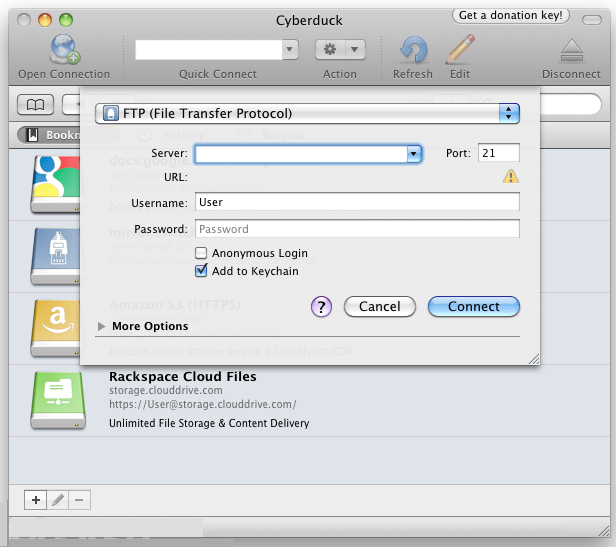Screen dimensions: 616x547
Task: Open the Action gear menu
Action: (330, 50)
